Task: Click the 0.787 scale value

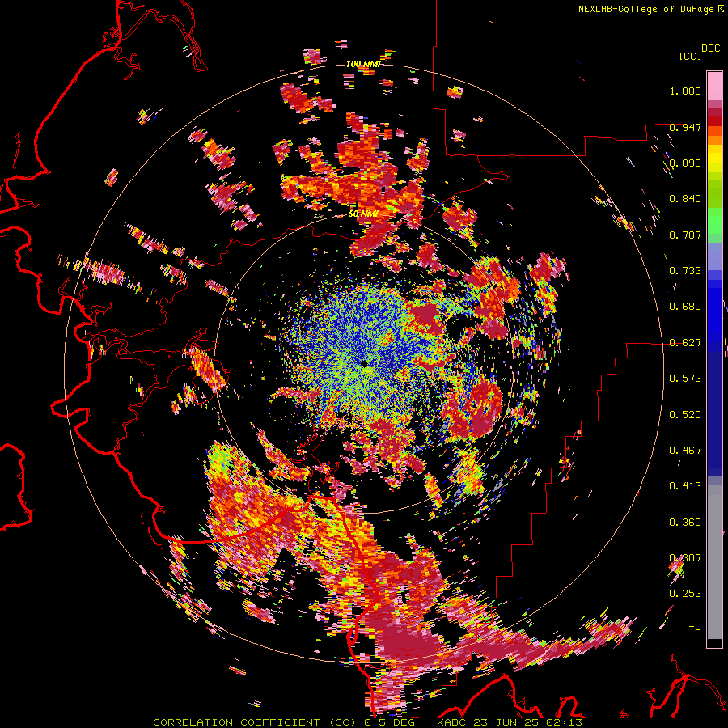Action: (685, 235)
